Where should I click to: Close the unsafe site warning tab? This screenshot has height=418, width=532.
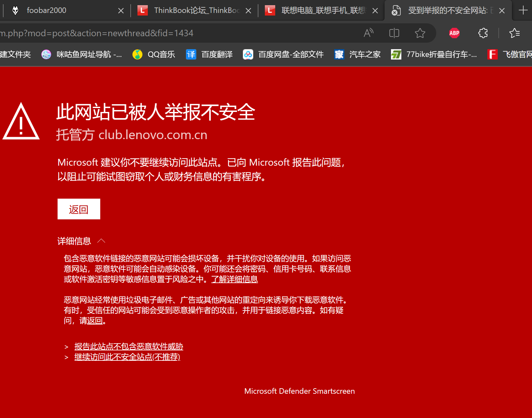(502, 11)
